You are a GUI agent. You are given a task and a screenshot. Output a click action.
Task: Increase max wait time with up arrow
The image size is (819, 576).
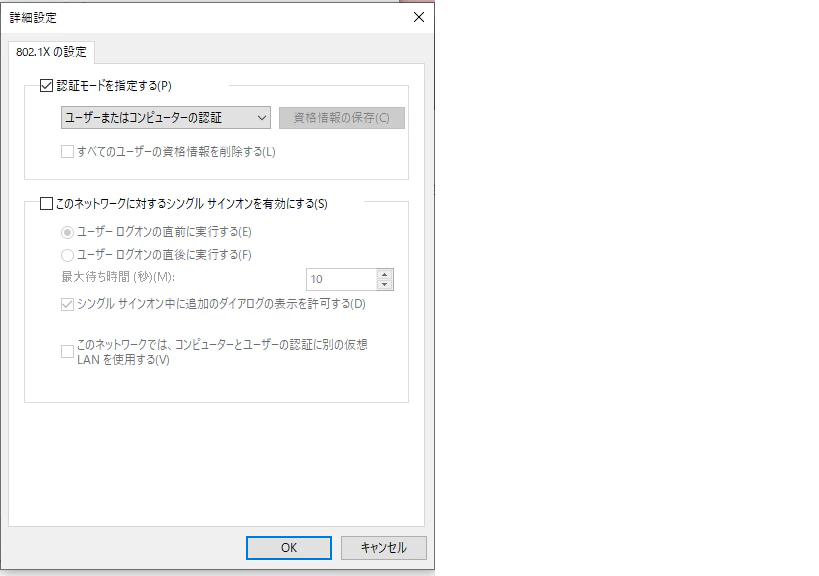coord(384,274)
